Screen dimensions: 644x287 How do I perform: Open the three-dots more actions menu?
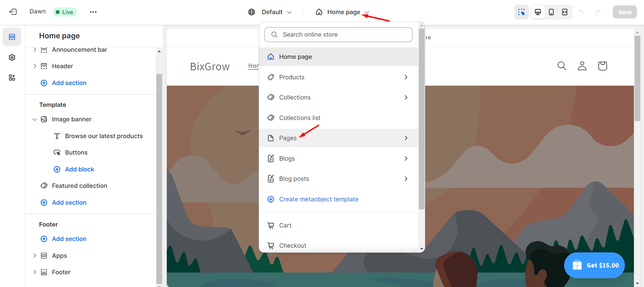tap(93, 12)
